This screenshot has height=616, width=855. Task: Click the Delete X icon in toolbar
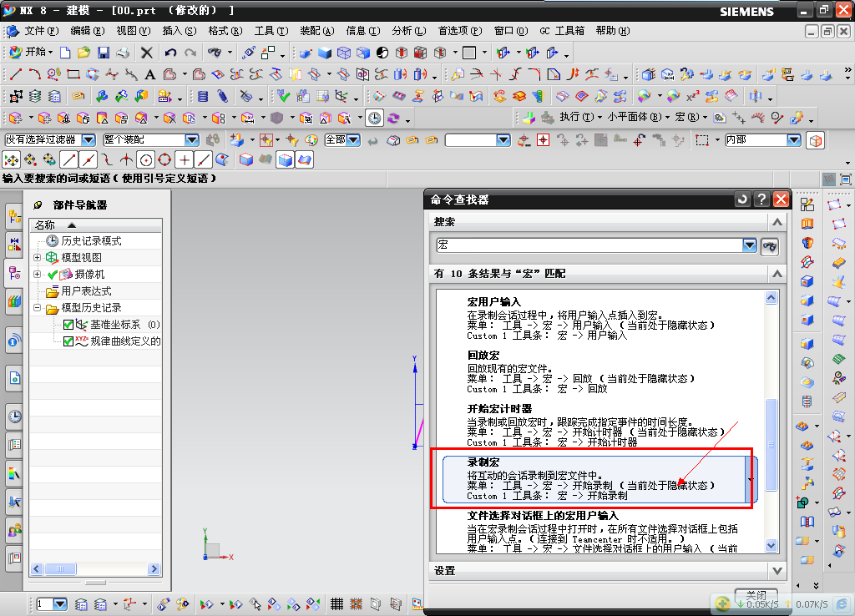tap(147, 53)
